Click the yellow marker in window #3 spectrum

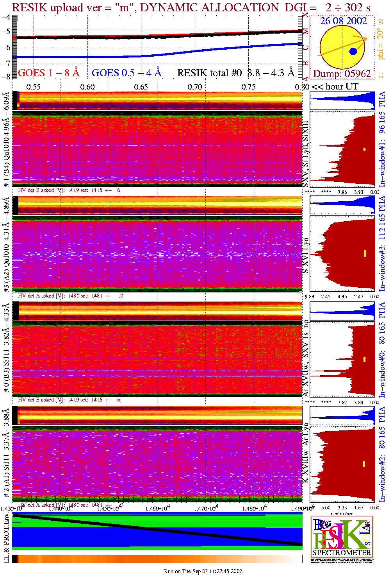(364, 253)
